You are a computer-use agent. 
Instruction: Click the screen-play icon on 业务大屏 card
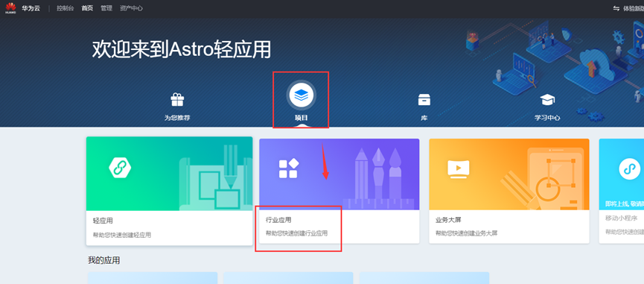click(x=459, y=169)
